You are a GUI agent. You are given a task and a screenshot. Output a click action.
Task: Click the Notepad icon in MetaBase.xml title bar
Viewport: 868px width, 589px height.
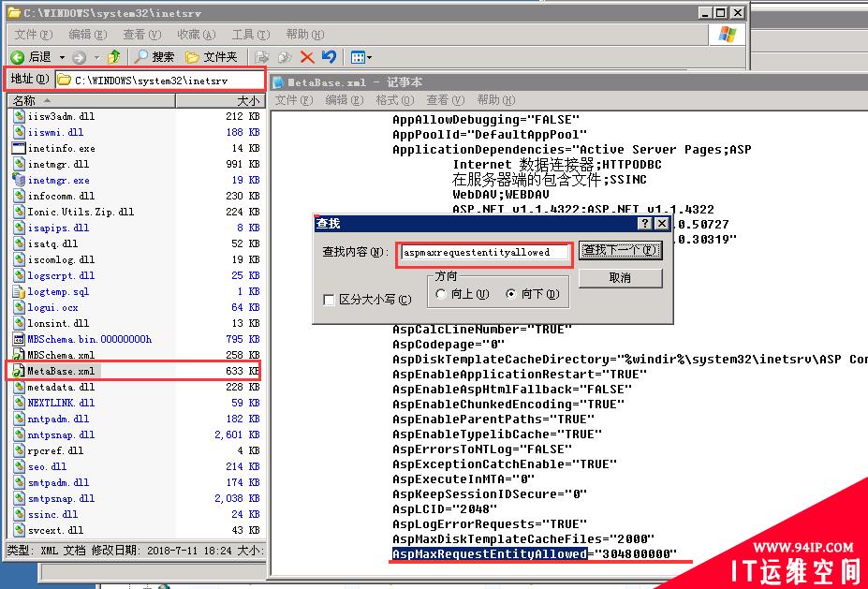(278, 81)
